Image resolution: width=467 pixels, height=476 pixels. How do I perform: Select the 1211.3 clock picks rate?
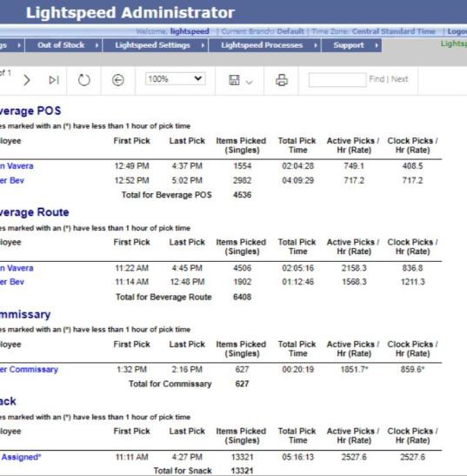413,282
